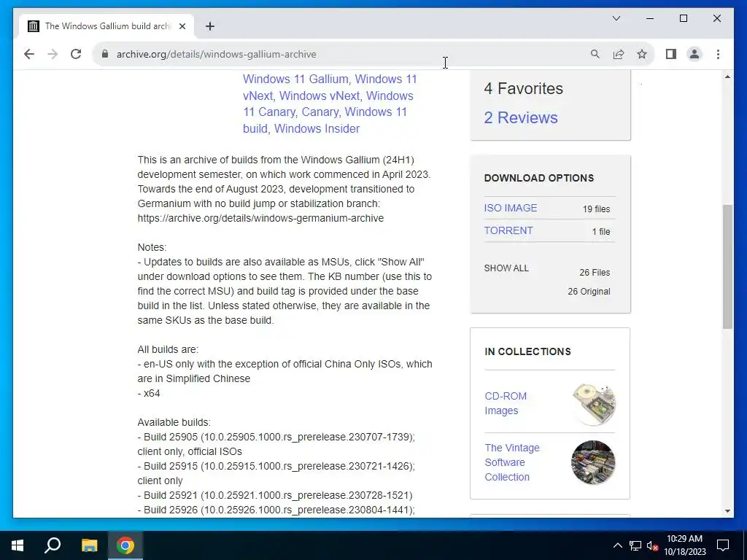Open the CD-ROM Images collection link
Image resolution: width=747 pixels, height=560 pixels.
[x=506, y=403]
